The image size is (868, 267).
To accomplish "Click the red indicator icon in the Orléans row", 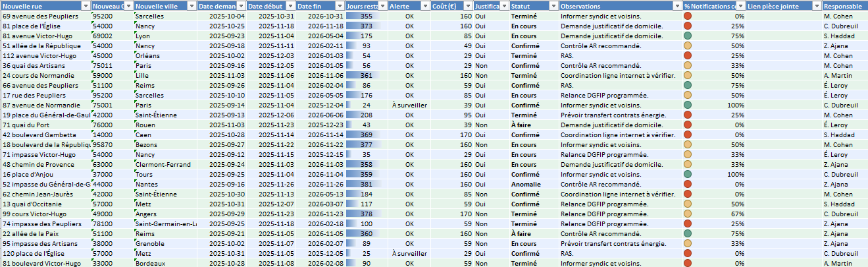I will (x=688, y=55).
